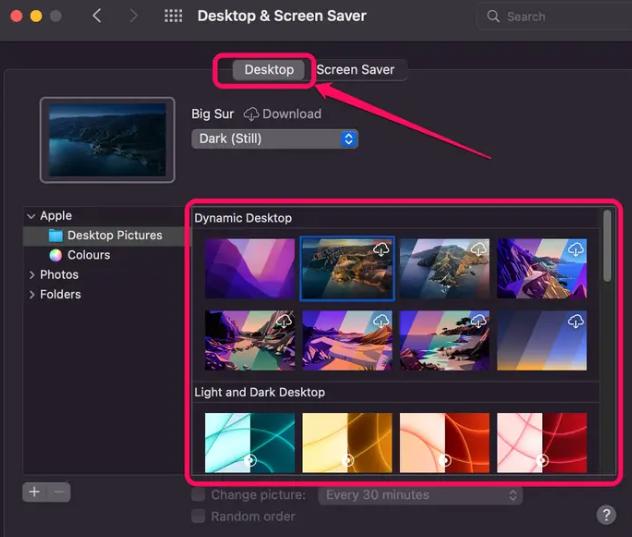Screen dimensions: 632x537
Task: Click the Colours rainbow circle icon
Action: coord(56,255)
